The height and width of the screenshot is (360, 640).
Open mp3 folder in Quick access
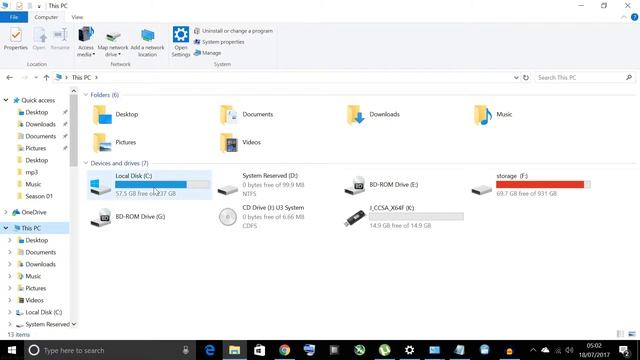[31, 172]
